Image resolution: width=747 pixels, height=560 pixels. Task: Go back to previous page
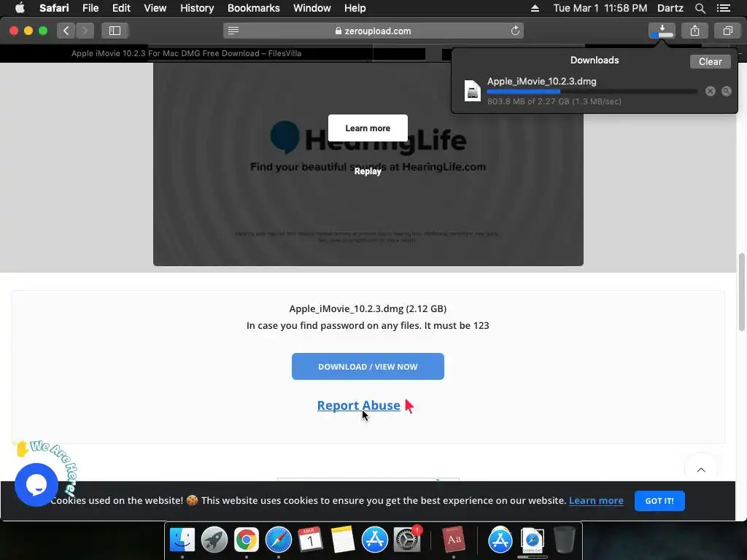point(66,31)
